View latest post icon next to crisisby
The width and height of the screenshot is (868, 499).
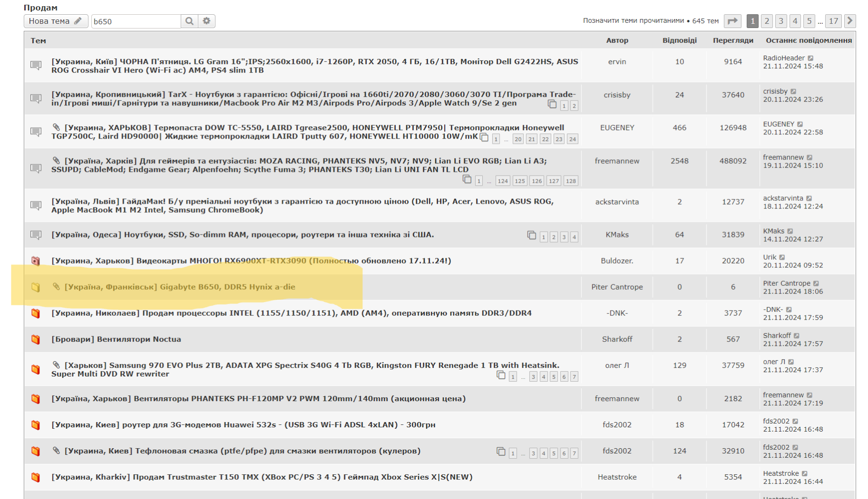point(793,91)
